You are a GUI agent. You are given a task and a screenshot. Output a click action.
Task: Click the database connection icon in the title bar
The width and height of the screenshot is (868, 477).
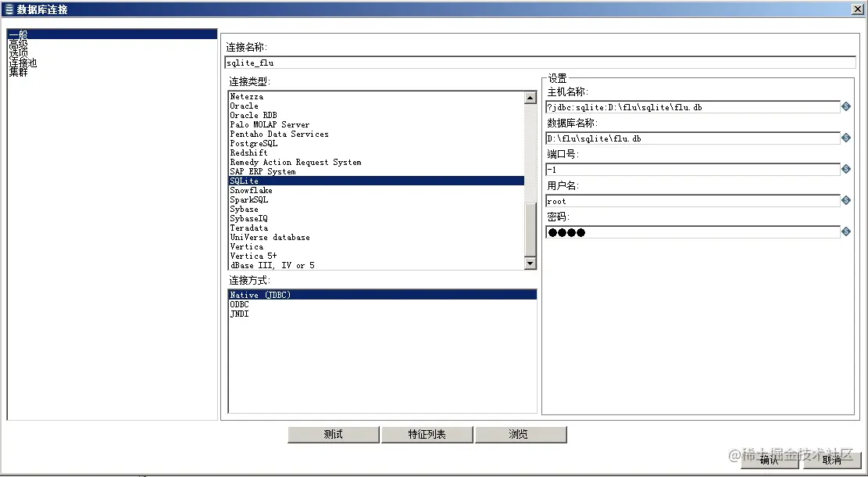point(9,9)
